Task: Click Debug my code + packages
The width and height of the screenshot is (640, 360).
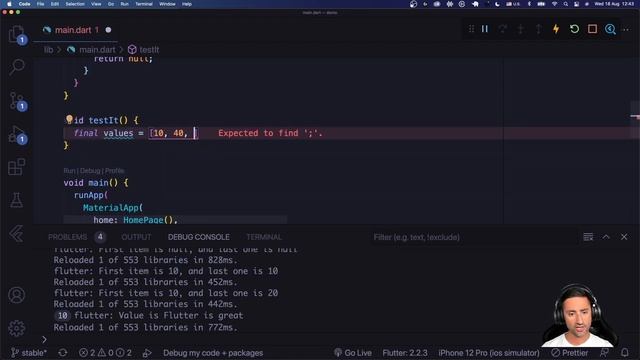Action: pyautogui.click(x=213, y=353)
